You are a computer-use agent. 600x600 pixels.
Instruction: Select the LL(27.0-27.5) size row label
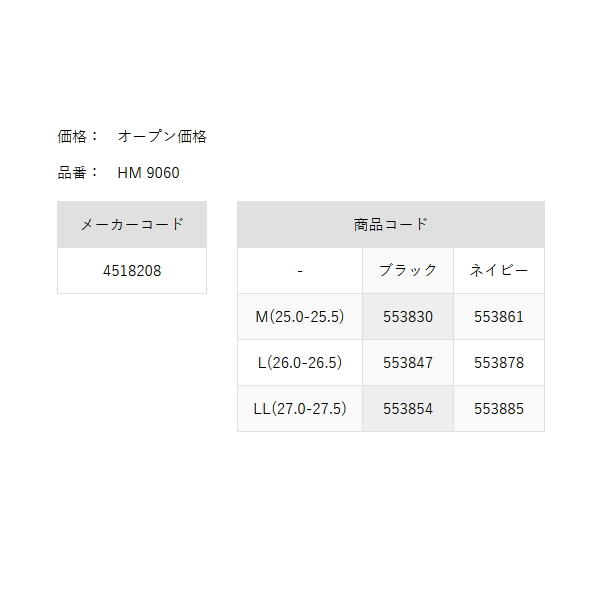click(300, 408)
